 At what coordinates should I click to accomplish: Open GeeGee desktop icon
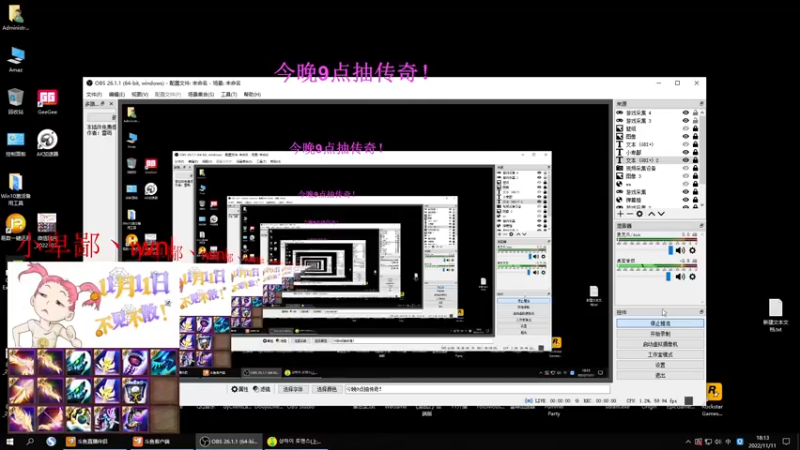[47, 101]
